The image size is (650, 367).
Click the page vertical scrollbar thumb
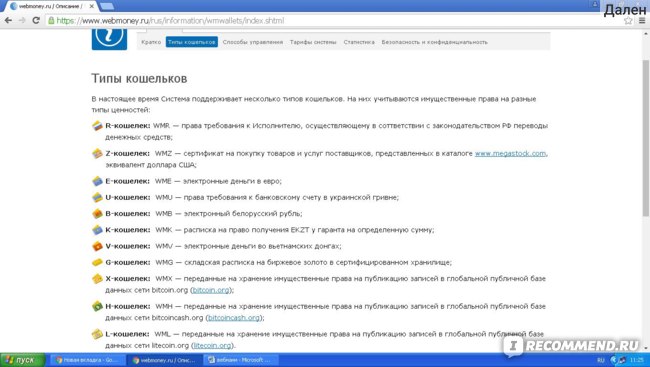[x=645, y=138]
